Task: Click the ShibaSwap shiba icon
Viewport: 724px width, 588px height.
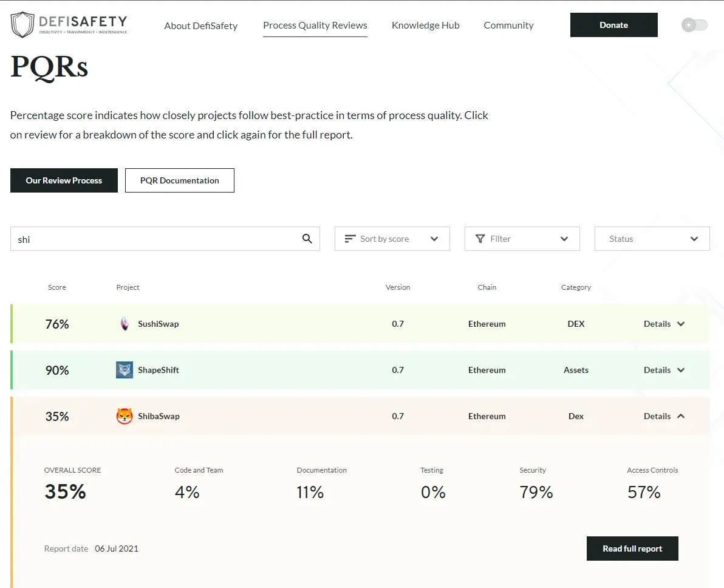Action: pyautogui.click(x=124, y=416)
